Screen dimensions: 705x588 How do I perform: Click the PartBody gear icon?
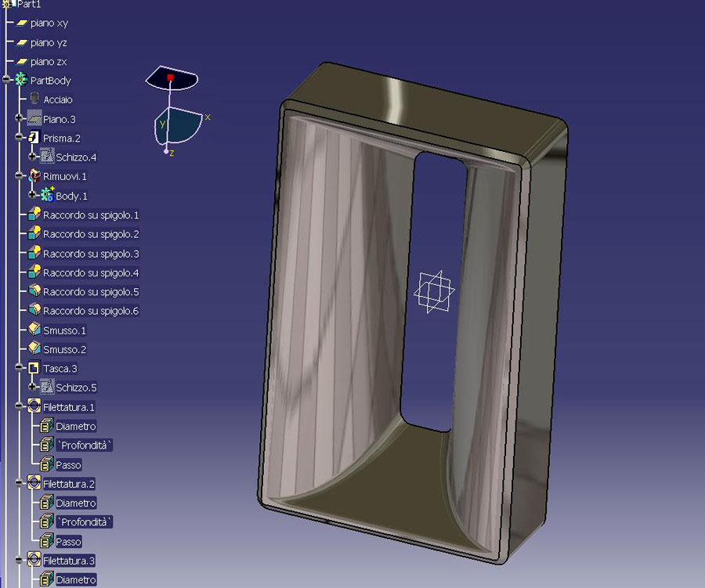(21, 80)
